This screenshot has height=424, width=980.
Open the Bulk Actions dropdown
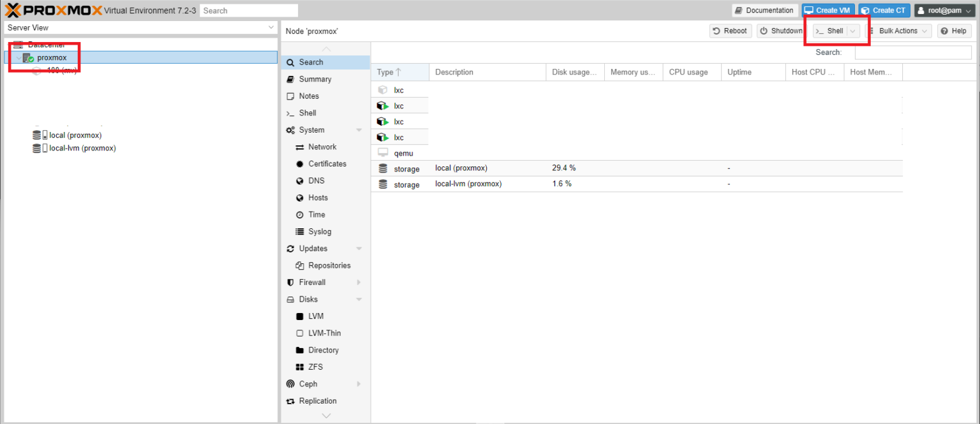tap(898, 31)
